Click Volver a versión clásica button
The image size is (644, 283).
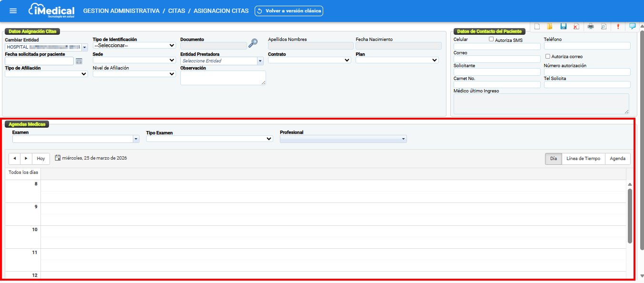[289, 10]
